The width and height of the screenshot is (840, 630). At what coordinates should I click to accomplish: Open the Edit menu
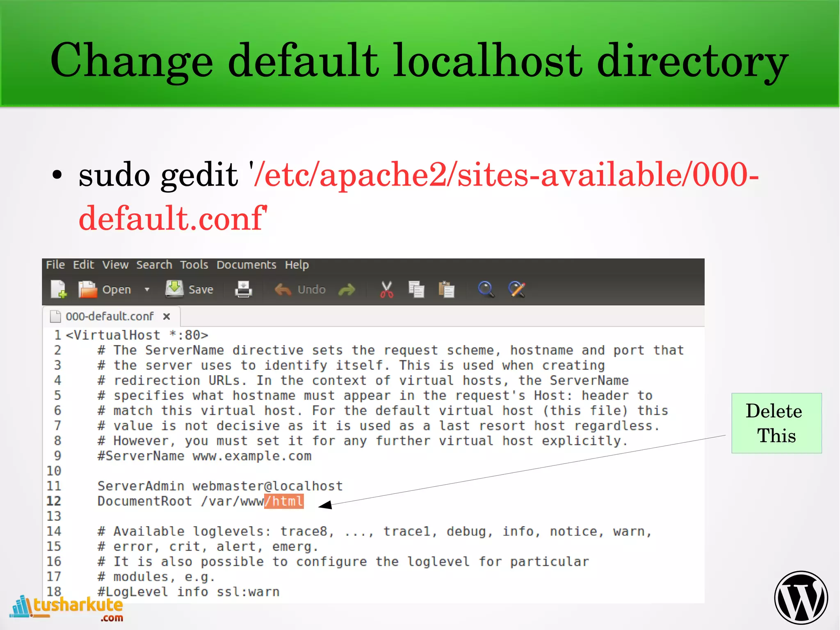click(84, 265)
